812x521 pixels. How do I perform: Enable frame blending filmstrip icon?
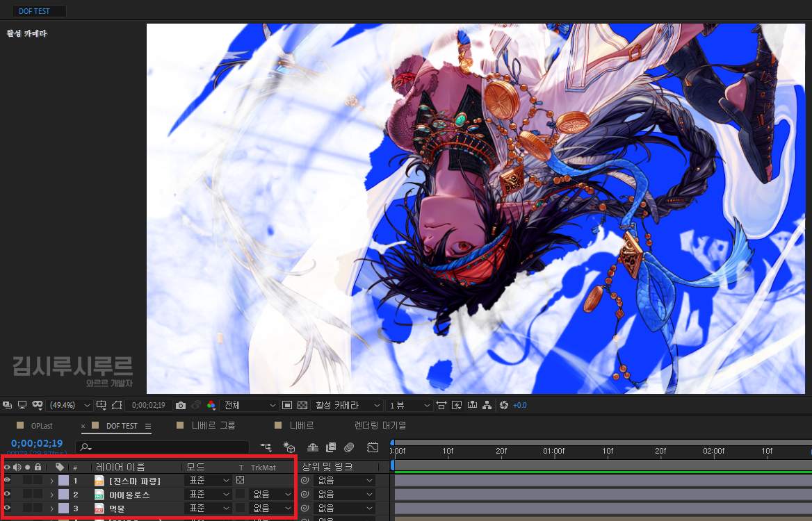(330, 447)
